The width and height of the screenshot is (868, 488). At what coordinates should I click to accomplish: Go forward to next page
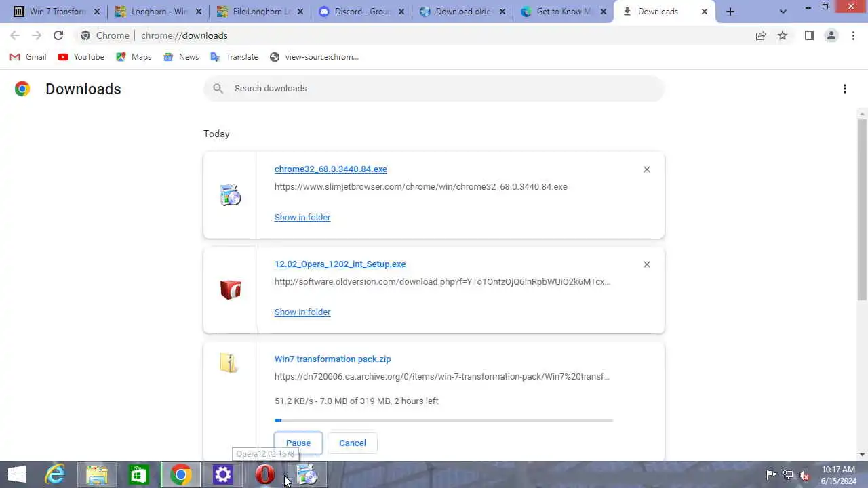pos(37,35)
